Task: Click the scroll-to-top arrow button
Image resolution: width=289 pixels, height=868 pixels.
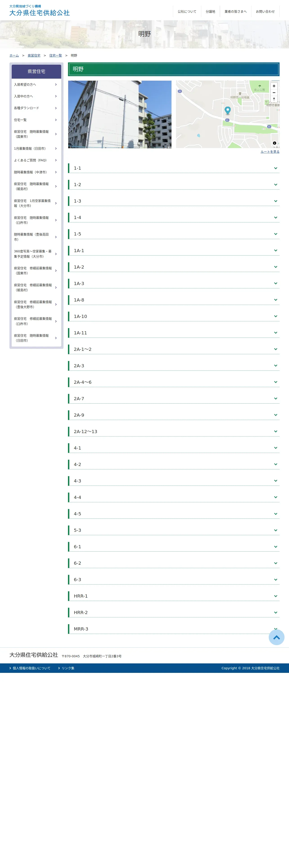Action: pyautogui.click(x=277, y=637)
